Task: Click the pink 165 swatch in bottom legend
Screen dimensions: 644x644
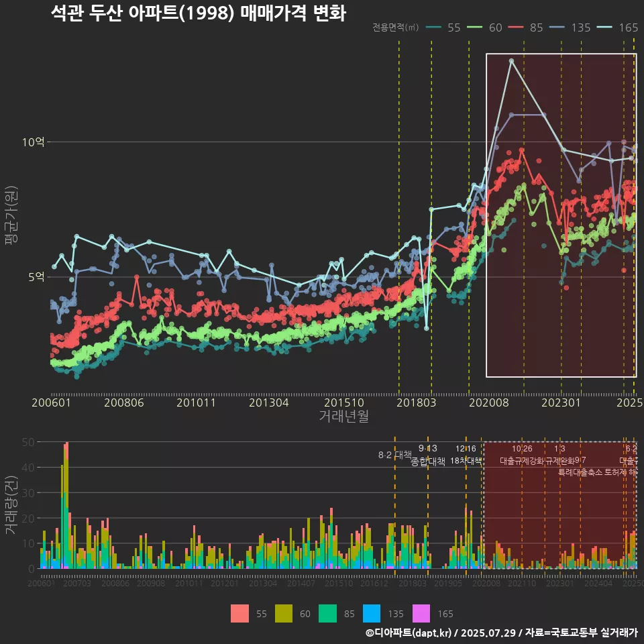Action: 421,614
